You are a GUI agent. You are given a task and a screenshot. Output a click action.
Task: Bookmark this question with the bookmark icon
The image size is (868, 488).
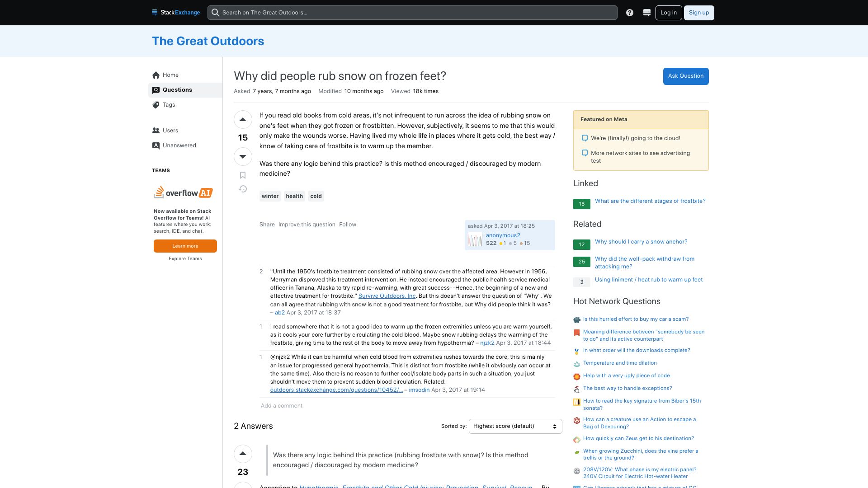point(243,175)
